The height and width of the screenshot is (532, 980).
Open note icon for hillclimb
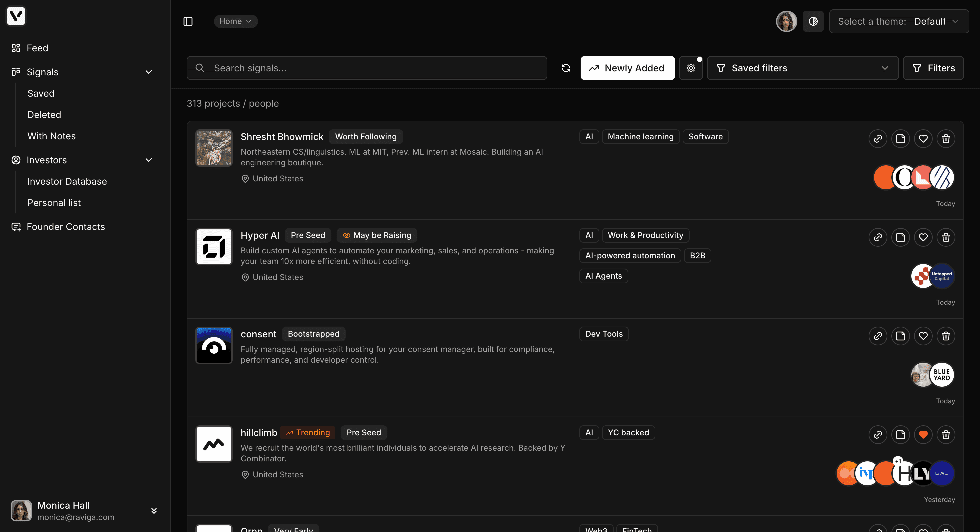click(900, 435)
